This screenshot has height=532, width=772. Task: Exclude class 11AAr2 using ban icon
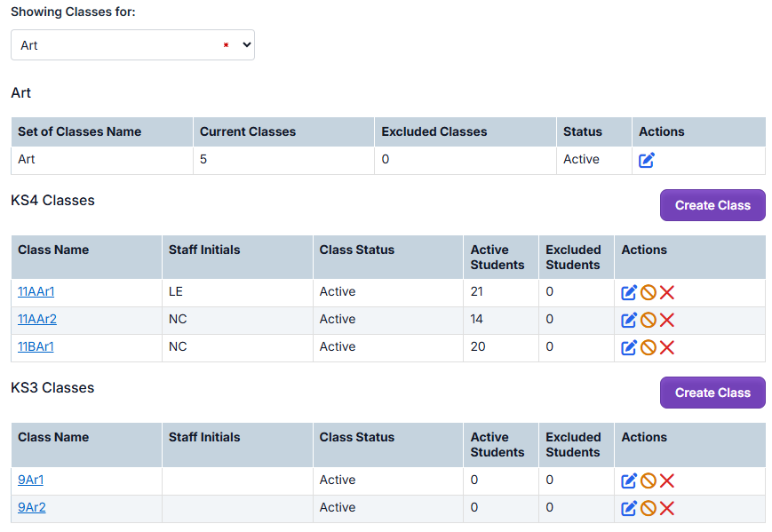point(649,320)
